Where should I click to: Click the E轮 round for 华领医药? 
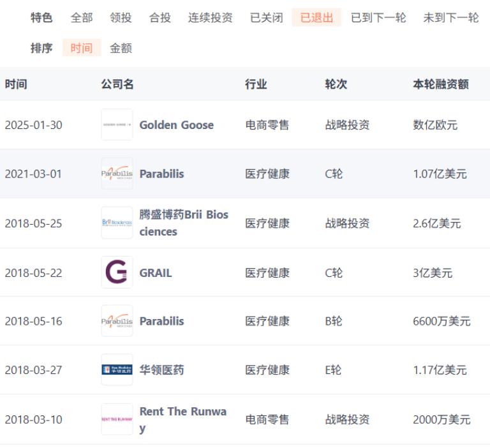pyautogui.click(x=334, y=370)
